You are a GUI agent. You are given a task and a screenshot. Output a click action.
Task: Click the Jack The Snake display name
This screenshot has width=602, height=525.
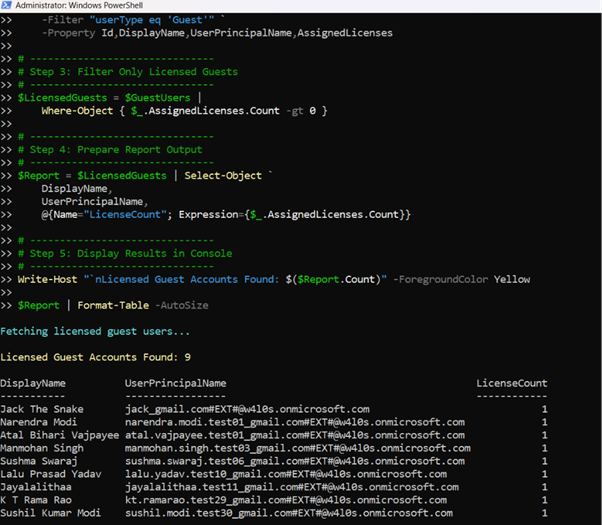(x=42, y=409)
